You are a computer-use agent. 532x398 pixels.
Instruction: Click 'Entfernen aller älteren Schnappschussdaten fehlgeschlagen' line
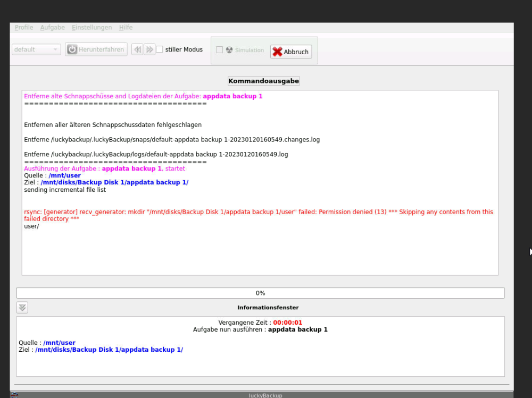pos(113,125)
